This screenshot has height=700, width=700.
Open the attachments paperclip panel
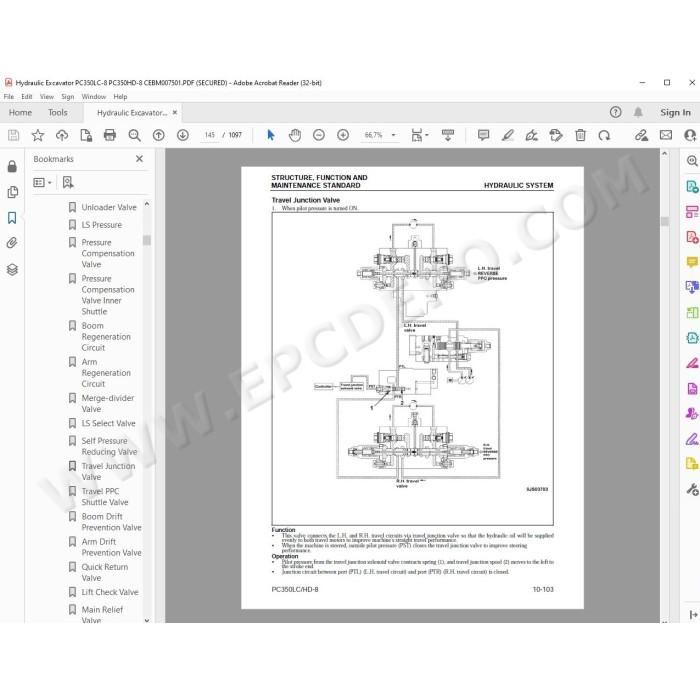pos(12,243)
